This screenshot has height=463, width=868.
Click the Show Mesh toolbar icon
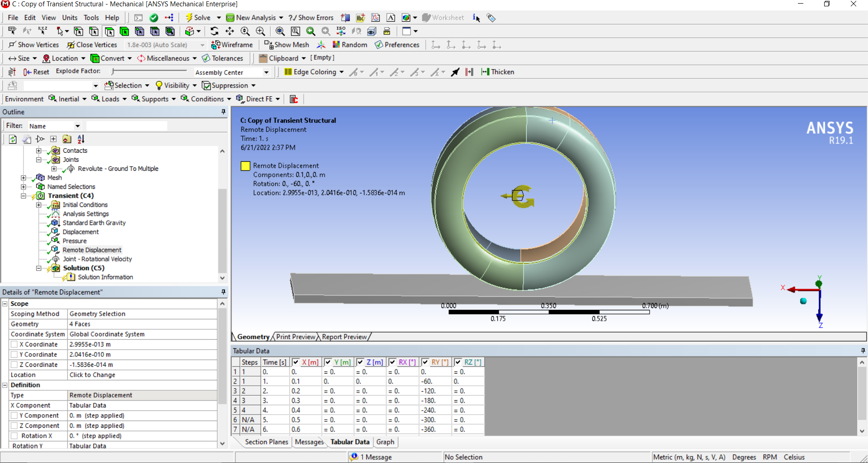269,45
